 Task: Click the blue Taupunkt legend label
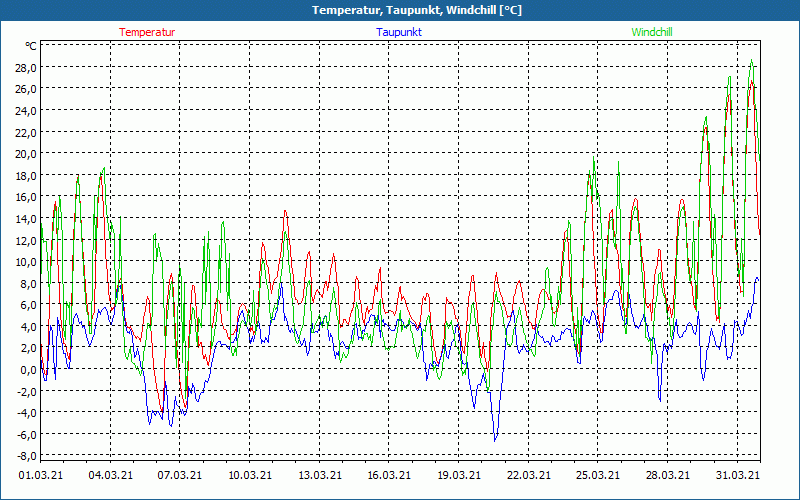(x=399, y=32)
